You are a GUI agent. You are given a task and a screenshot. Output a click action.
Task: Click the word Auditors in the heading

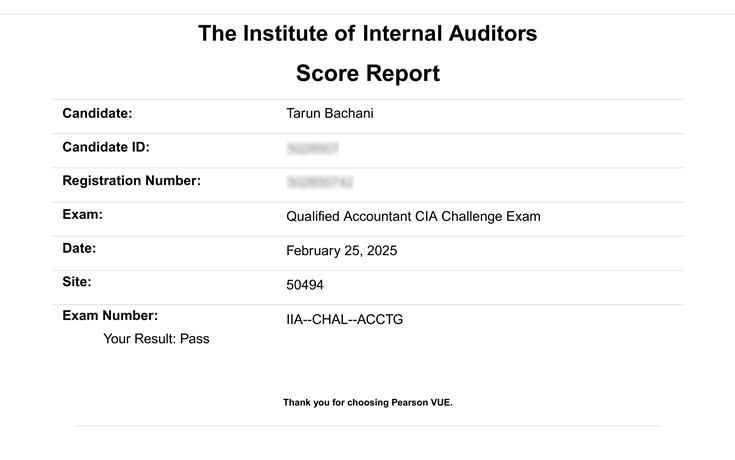(493, 33)
